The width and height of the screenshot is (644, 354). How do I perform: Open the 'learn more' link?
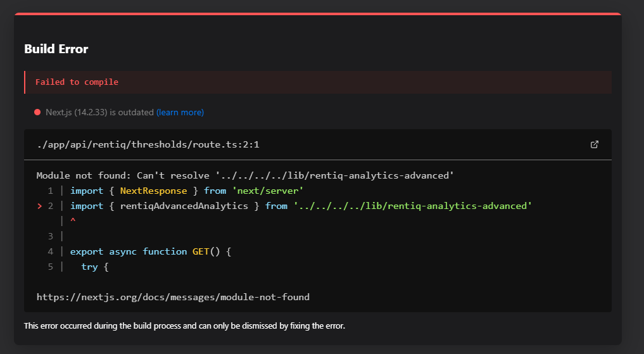coord(180,112)
